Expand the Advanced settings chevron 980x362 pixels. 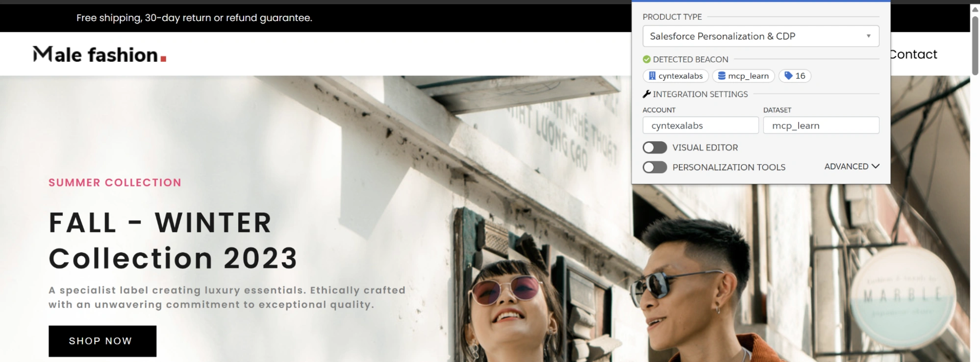click(x=876, y=166)
